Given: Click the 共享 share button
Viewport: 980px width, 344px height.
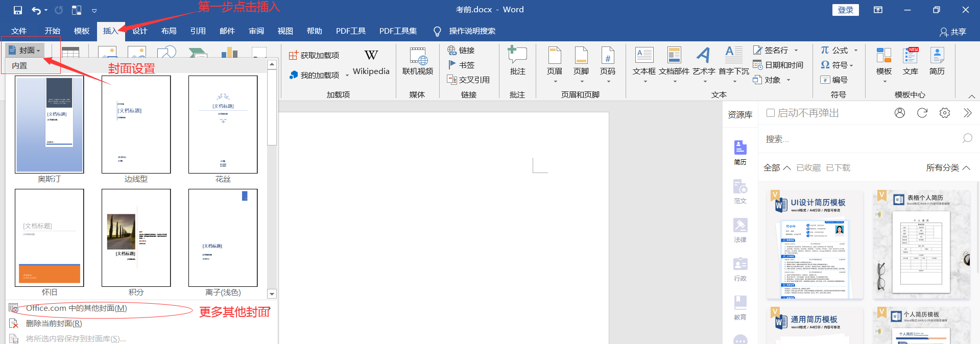Looking at the screenshot, I should coord(953,32).
